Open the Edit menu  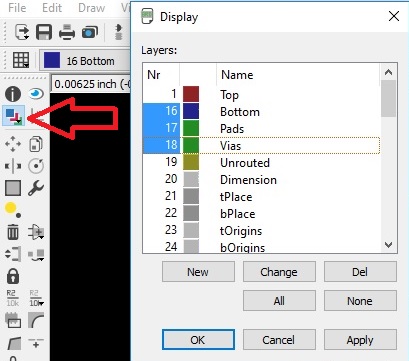[52, 8]
